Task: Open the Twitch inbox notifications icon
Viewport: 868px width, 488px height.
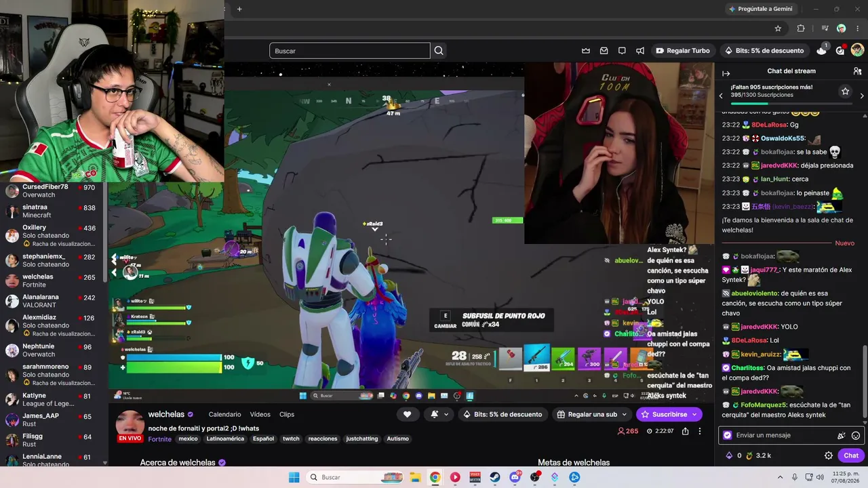Action: click(604, 51)
